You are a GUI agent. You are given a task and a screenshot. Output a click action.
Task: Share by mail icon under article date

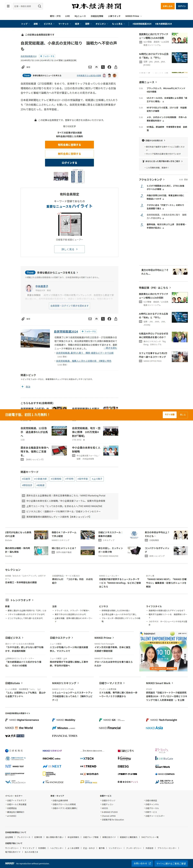[90, 67]
